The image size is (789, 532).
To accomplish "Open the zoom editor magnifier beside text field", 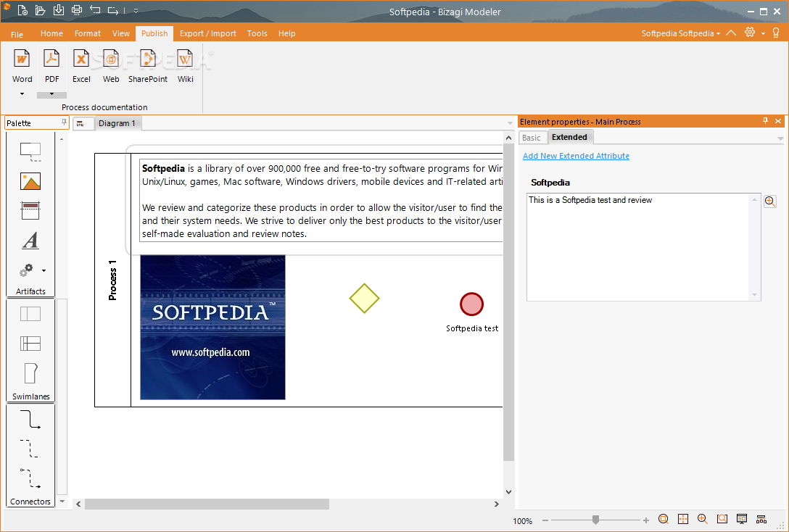I will tap(769, 201).
